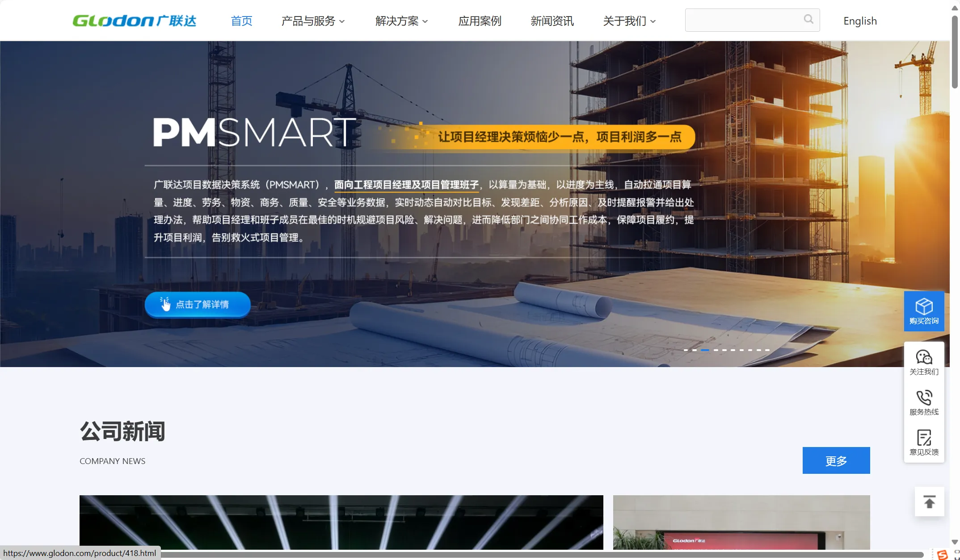The height and width of the screenshot is (560, 960).
Task: Open 购买咨询 purchase consultation box icon
Action: click(x=924, y=306)
